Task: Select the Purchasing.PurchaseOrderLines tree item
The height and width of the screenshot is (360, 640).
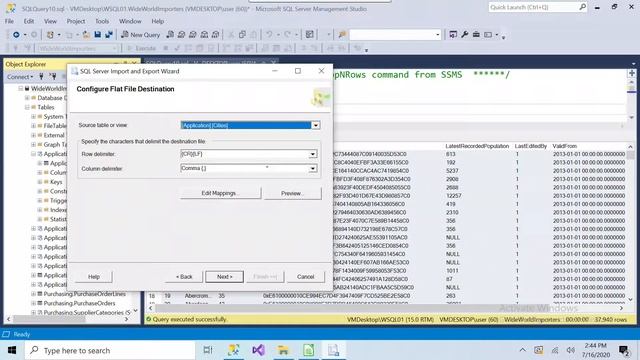Action: [84, 294]
